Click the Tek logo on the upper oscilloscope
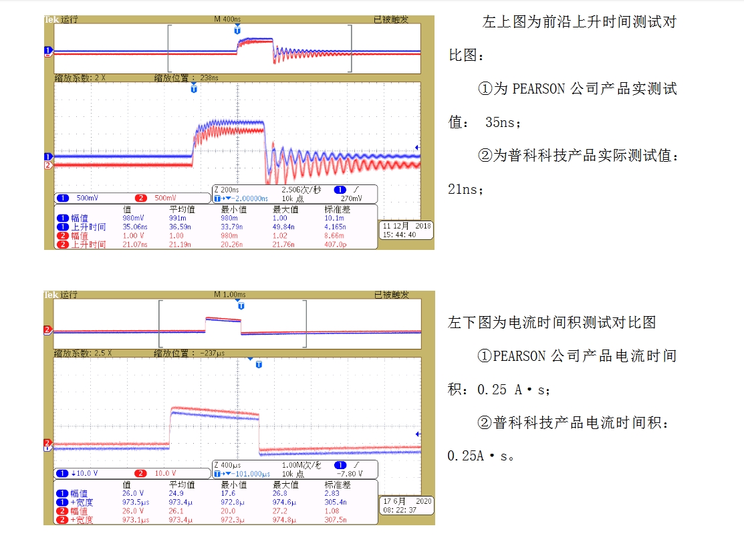 [x=50, y=19]
